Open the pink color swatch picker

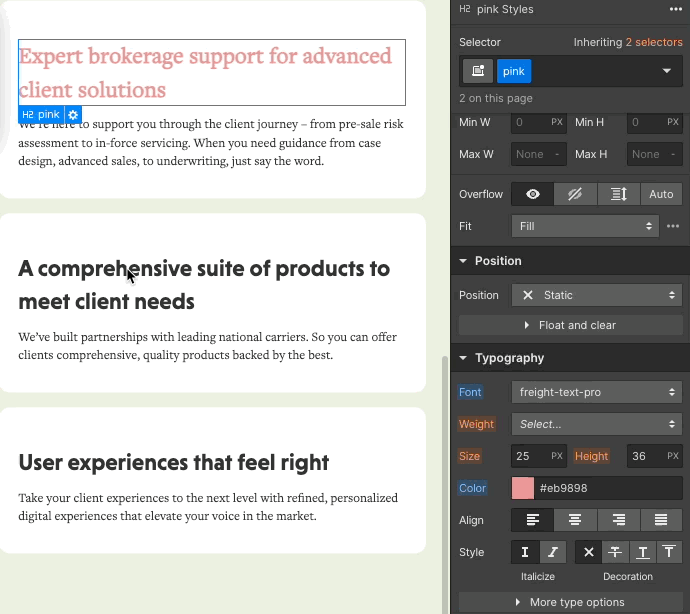point(523,488)
